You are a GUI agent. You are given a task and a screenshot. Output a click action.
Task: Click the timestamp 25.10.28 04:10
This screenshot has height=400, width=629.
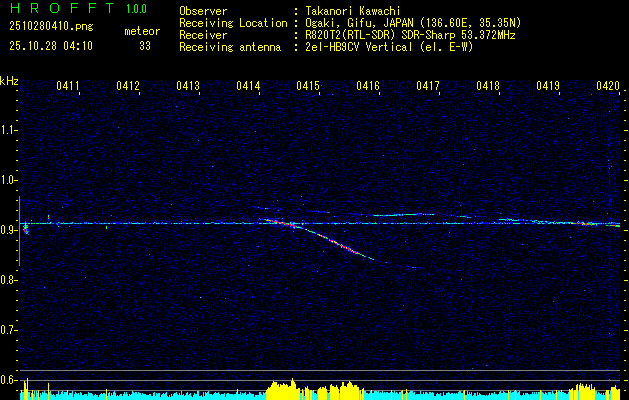click(51, 46)
